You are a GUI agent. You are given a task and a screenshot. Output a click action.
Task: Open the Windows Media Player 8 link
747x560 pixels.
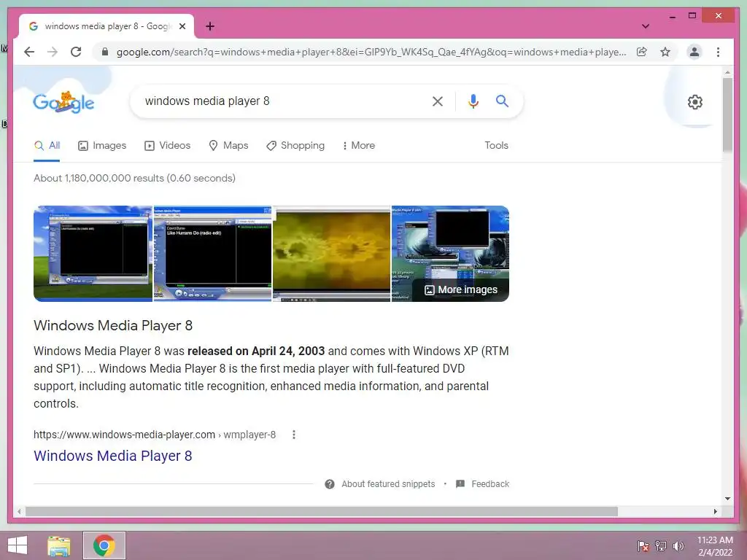(113, 456)
